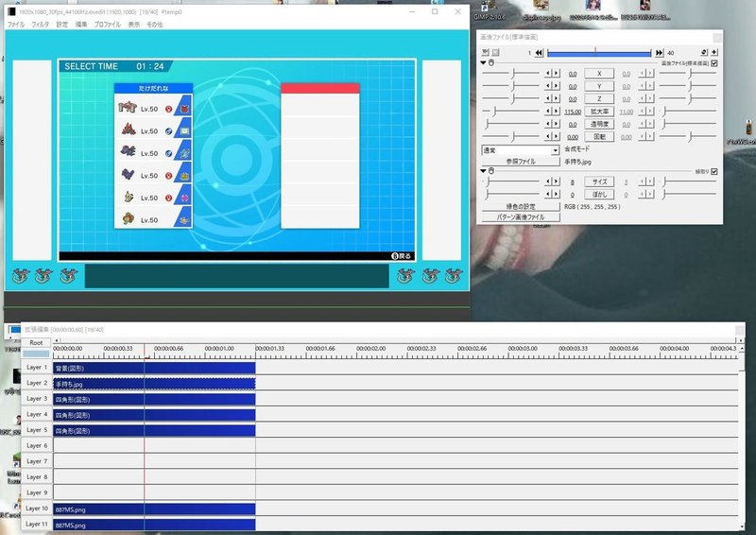756x535 pixels.
Task: Click the サイズ movement mode button
Action: coord(599,181)
